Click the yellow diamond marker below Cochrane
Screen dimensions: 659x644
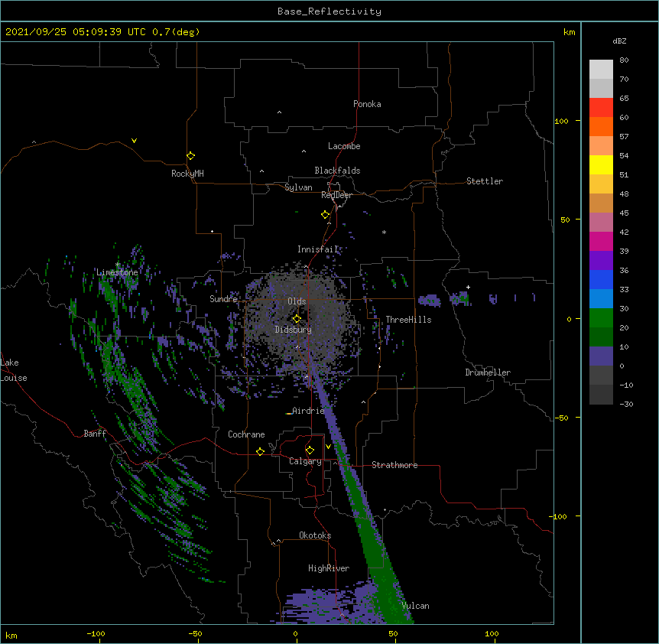tap(260, 451)
